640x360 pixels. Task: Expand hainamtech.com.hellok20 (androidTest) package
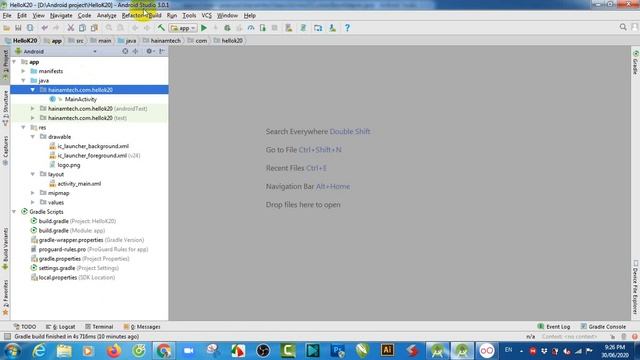(x=33, y=109)
